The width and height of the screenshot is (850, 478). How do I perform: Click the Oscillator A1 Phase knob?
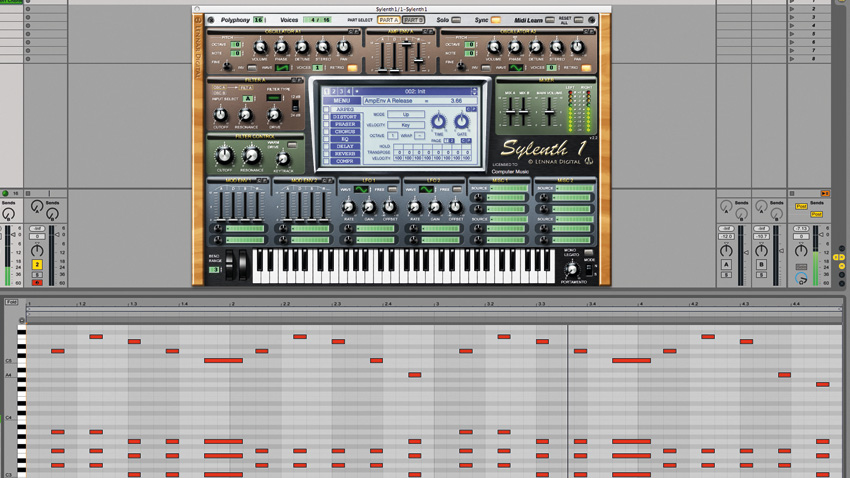click(281, 47)
